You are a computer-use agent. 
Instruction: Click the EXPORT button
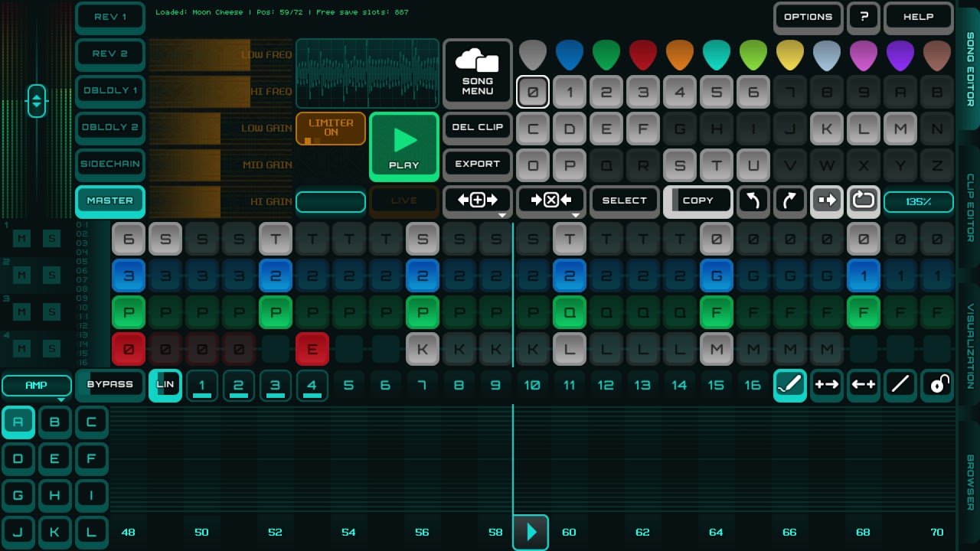(x=477, y=164)
